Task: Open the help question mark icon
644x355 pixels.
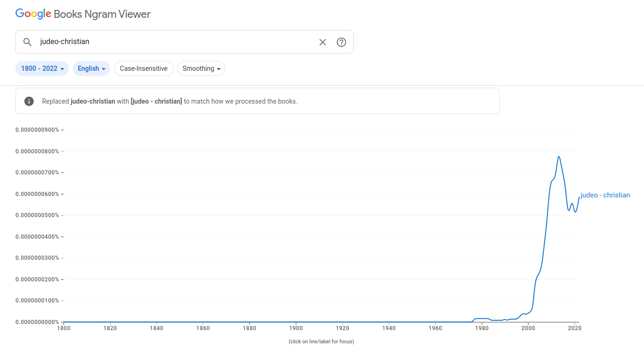Action: click(341, 42)
